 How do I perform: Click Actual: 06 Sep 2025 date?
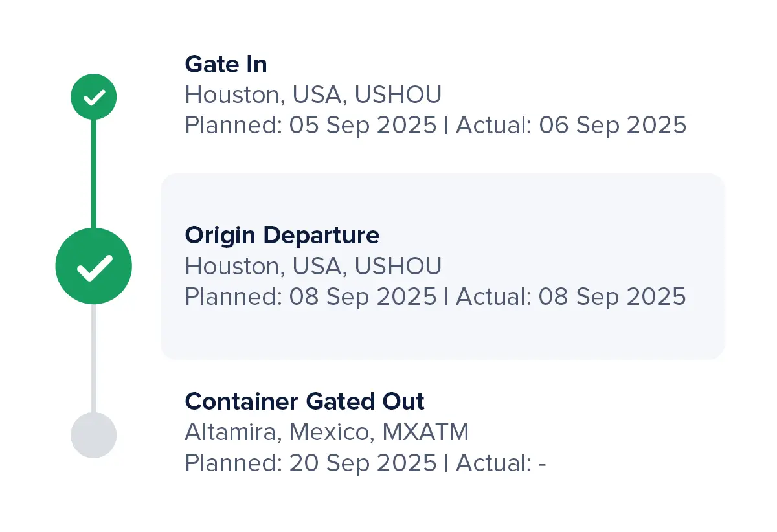571,126
